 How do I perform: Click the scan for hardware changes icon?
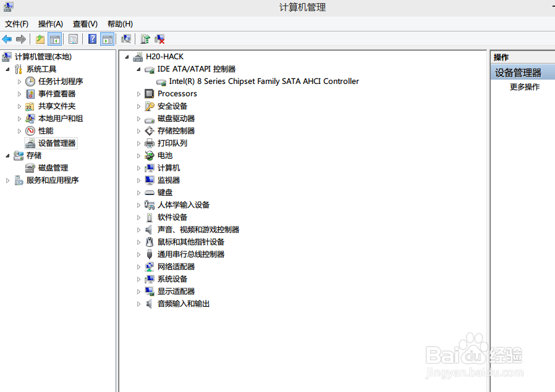(125, 39)
